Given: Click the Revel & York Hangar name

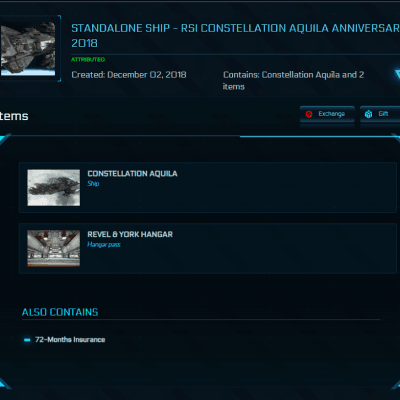Looking at the screenshot, I should coord(130,234).
